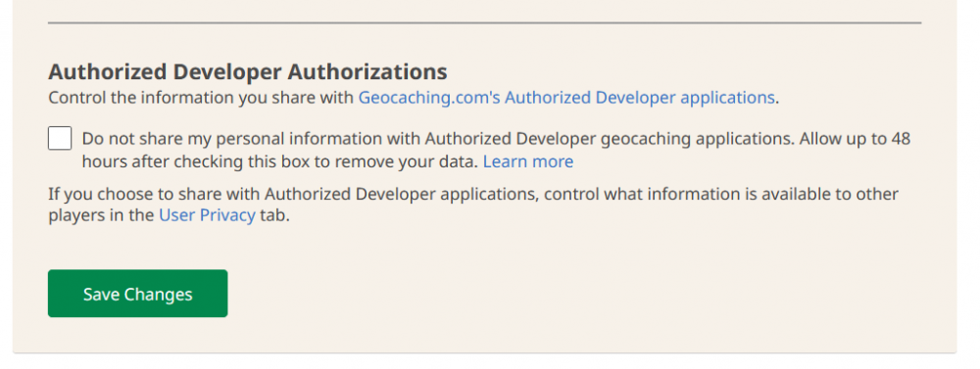The width and height of the screenshot is (980, 369).
Task: Click the 'Control the information you share with' text
Action: click(201, 98)
